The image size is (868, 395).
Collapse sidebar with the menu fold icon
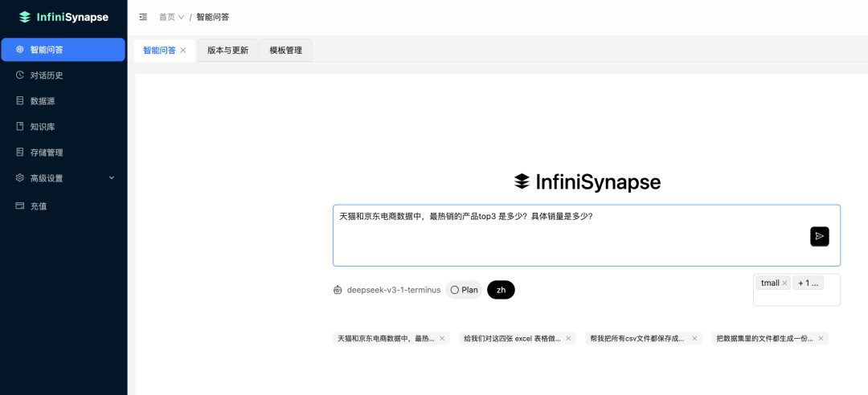143,17
